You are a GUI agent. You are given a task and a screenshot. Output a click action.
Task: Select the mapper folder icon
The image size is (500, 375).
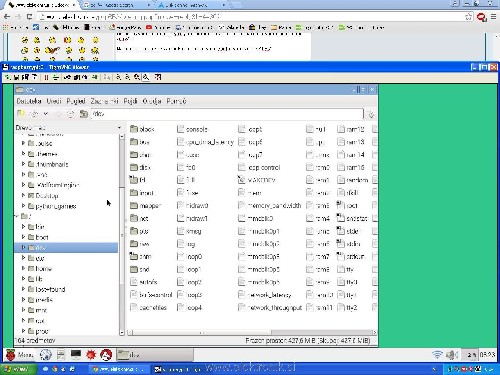134,205
